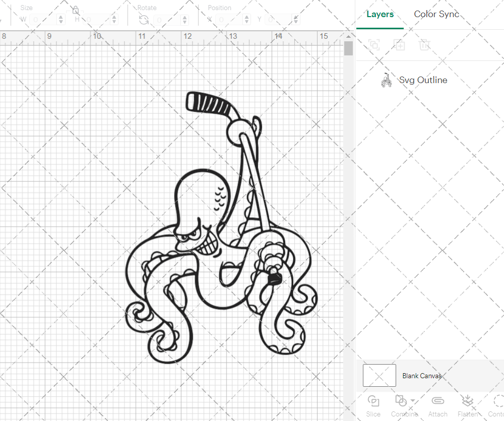504x421 pixels.
Task: Select the Layers tab
Action: click(380, 14)
